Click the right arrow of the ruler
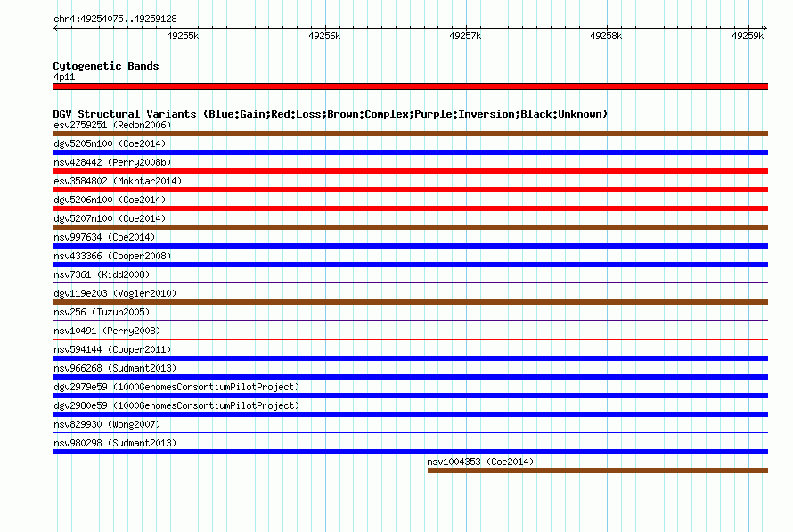The height and width of the screenshot is (532, 793). [x=764, y=29]
